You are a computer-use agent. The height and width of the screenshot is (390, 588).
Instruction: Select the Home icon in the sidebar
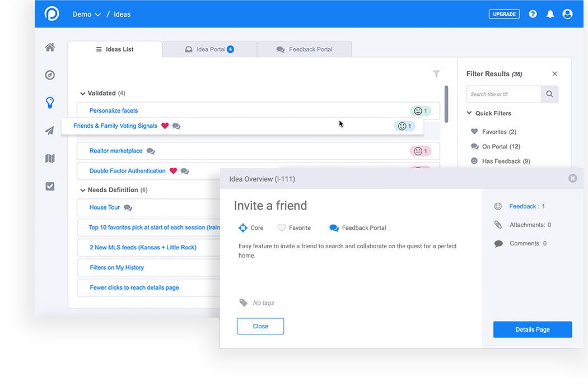(x=49, y=47)
